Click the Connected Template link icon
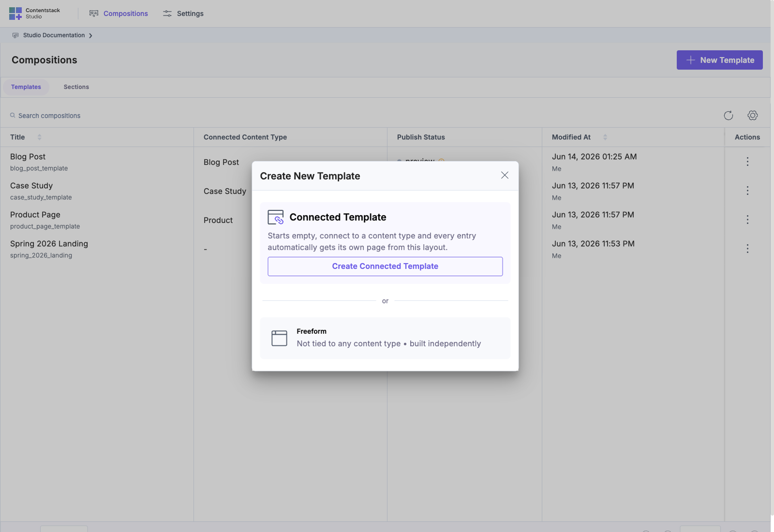Screen dimensions: 774x532 tap(275, 217)
